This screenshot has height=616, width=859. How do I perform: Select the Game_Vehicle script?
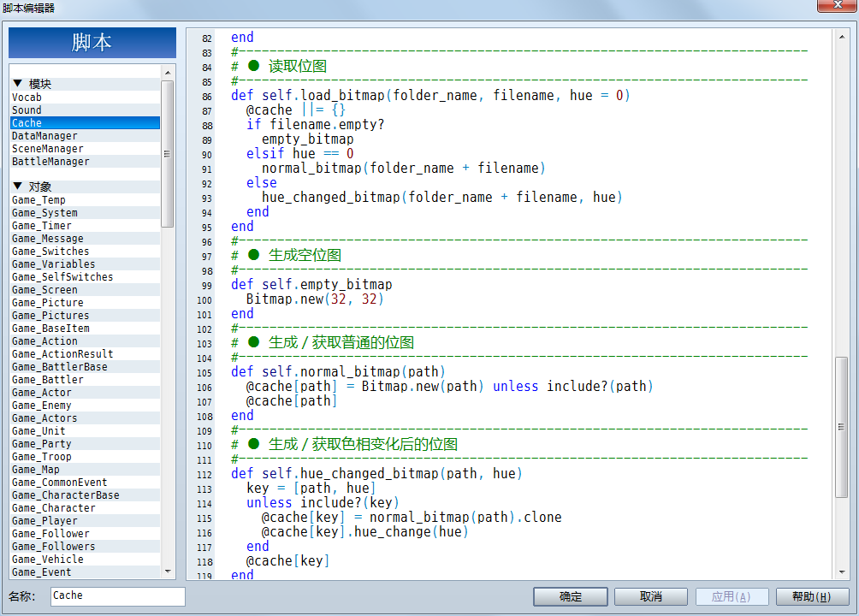pos(85,560)
